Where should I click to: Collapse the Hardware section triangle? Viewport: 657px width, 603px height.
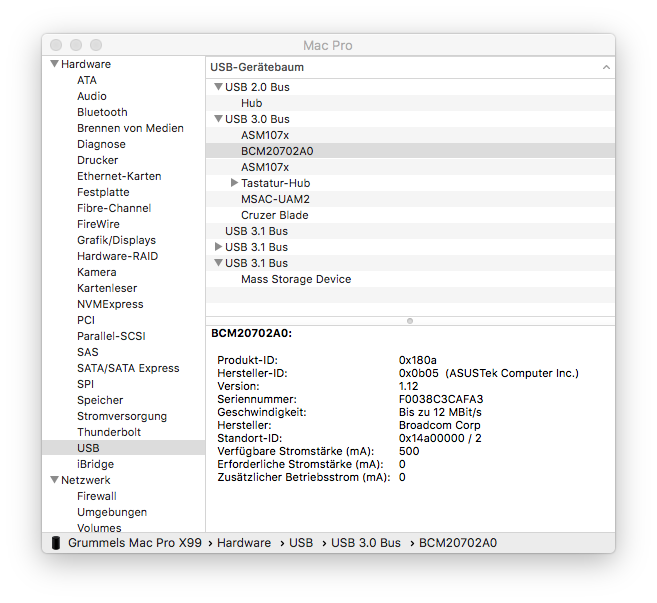pos(54,64)
